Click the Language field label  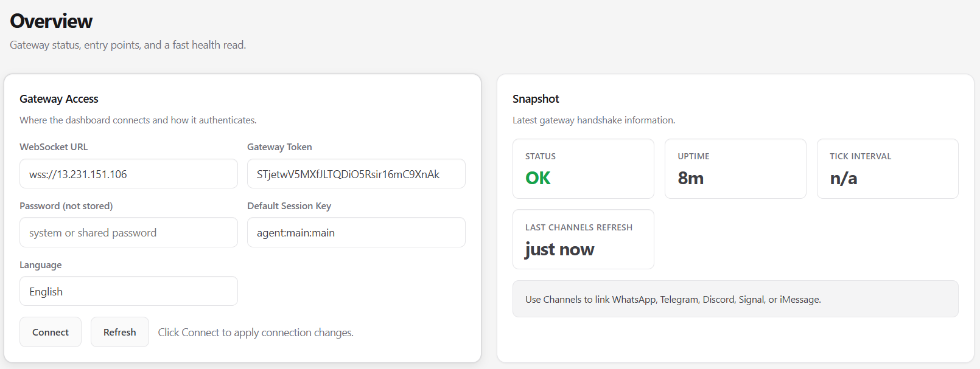tap(40, 264)
